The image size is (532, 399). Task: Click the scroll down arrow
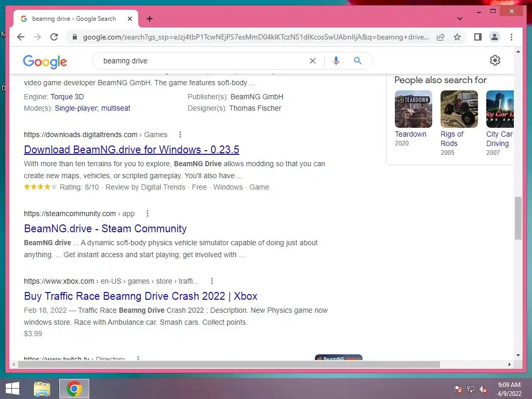tap(518, 355)
